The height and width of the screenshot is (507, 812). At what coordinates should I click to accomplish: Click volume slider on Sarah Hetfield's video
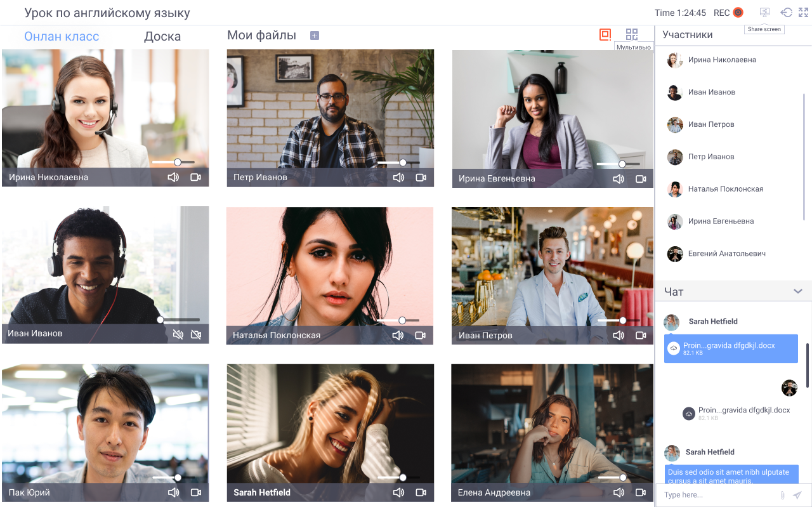pyautogui.click(x=398, y=477)
